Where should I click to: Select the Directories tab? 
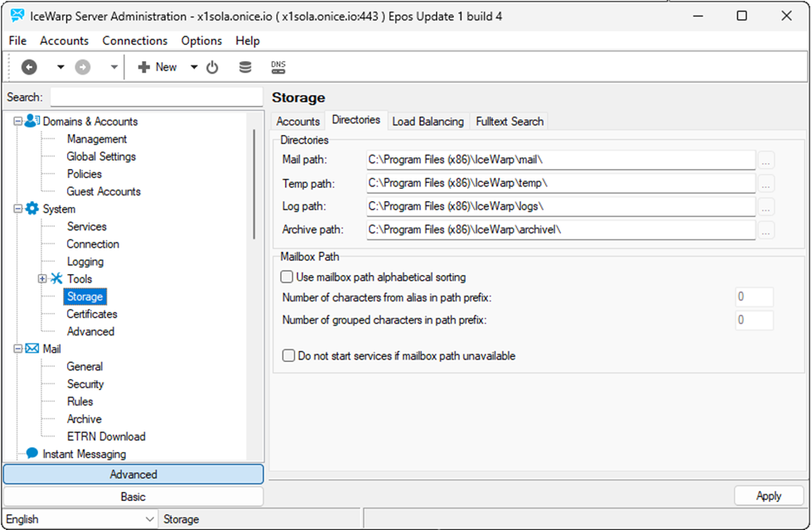pyautogui.click(x=355, y=119)
